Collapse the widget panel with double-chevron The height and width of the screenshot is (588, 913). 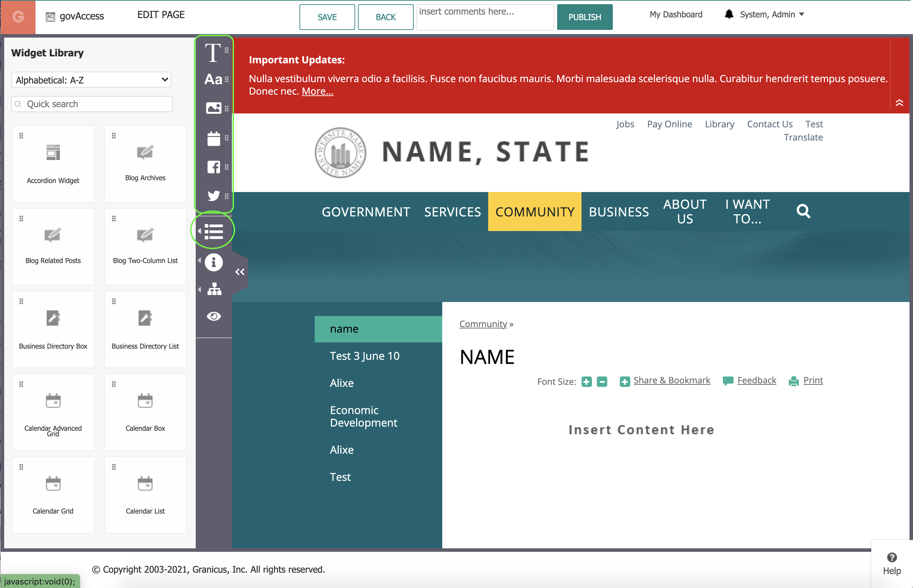tap(240, 272)
